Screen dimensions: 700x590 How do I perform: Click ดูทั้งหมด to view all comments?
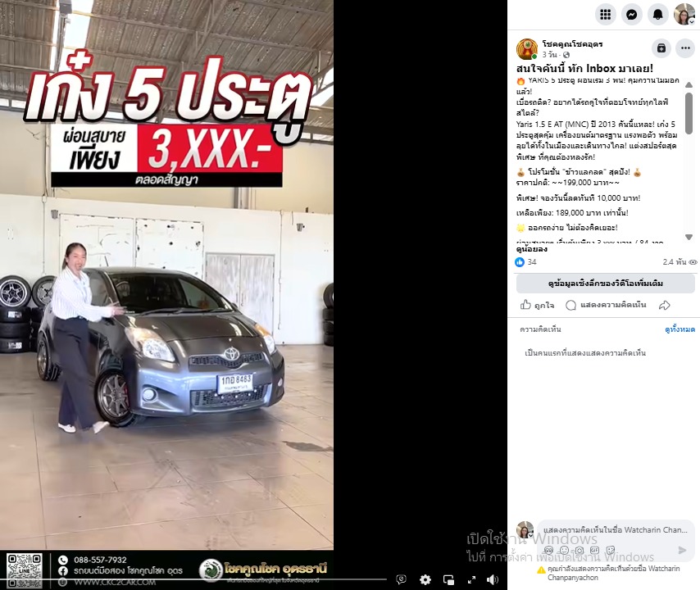click(x=680, y=329)
